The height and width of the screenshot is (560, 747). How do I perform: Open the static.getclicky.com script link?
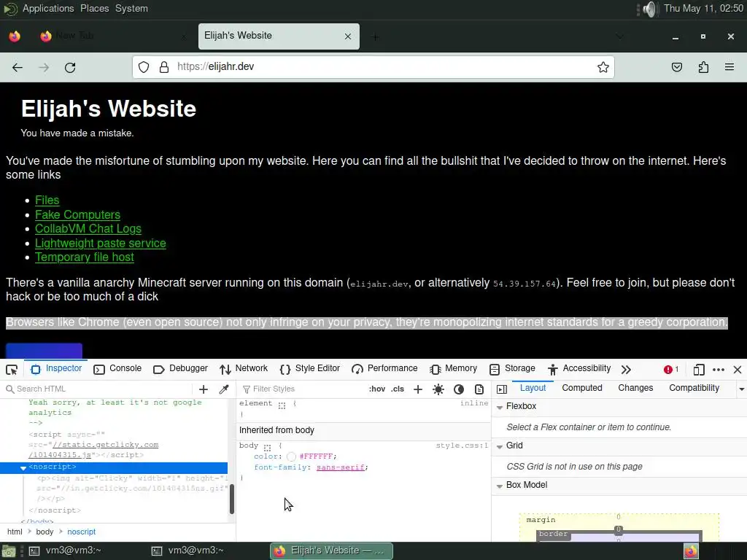(x=93, y=449)
